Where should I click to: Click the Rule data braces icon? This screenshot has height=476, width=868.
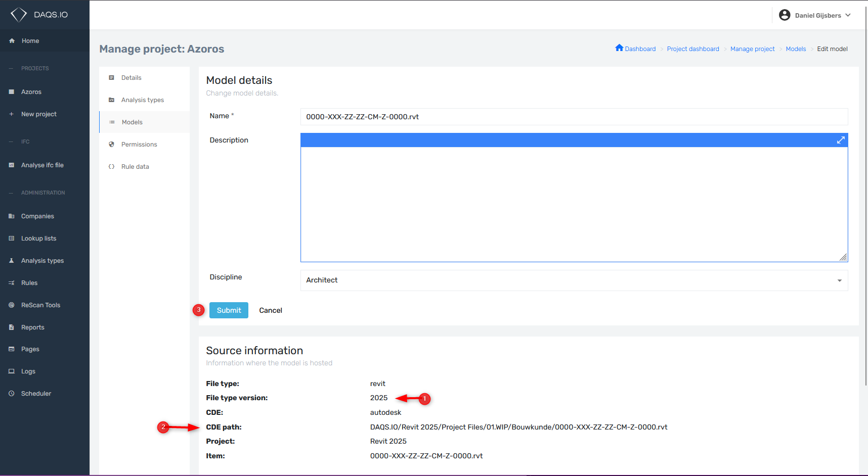(111, 167)
